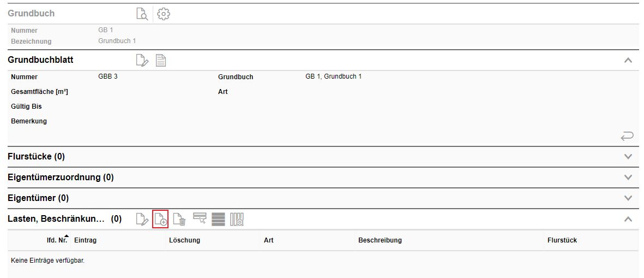This screenshot has width=644, height=278.
Task: Collapse the Grundbuchblatt section
Action: 628,60
